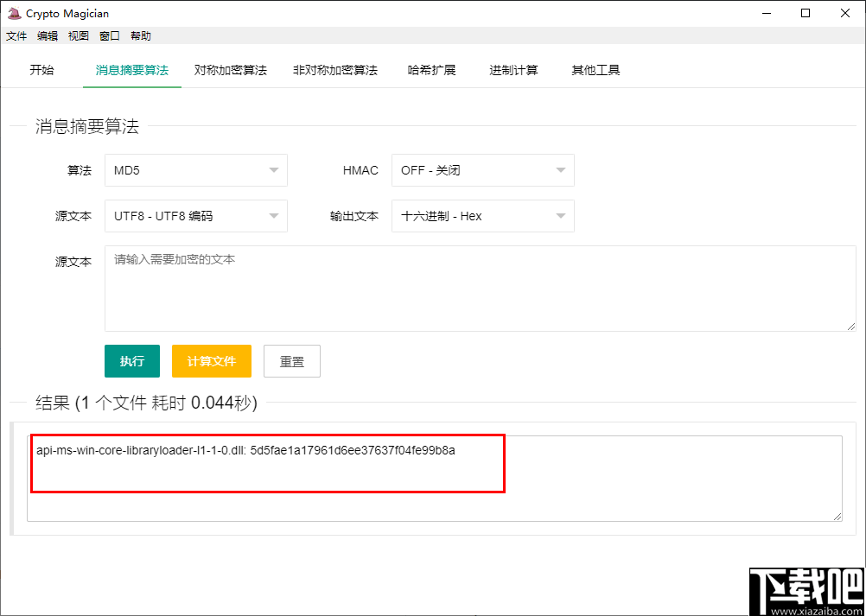This screenshot has height=616, width=866.
Task: Open the 源文本 UTF8 encoding dropdown
Action: [195, 216]
